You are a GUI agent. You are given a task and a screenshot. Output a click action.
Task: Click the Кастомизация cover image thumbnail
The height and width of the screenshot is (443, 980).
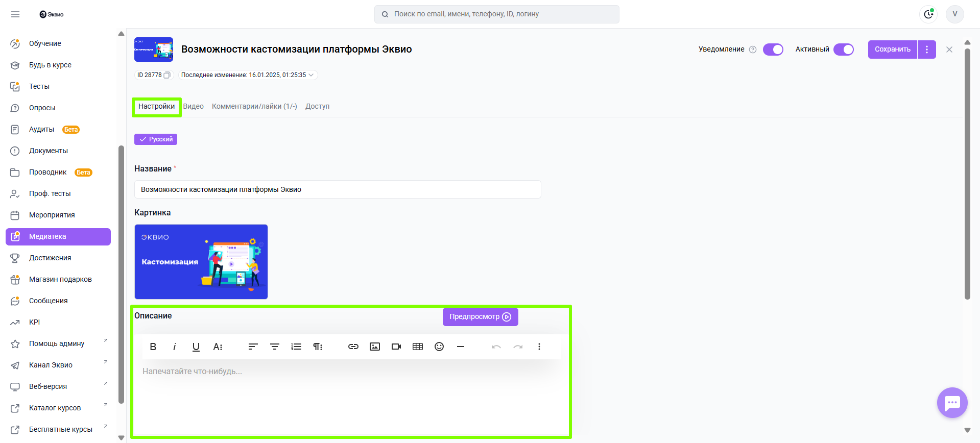pos(201,262)
